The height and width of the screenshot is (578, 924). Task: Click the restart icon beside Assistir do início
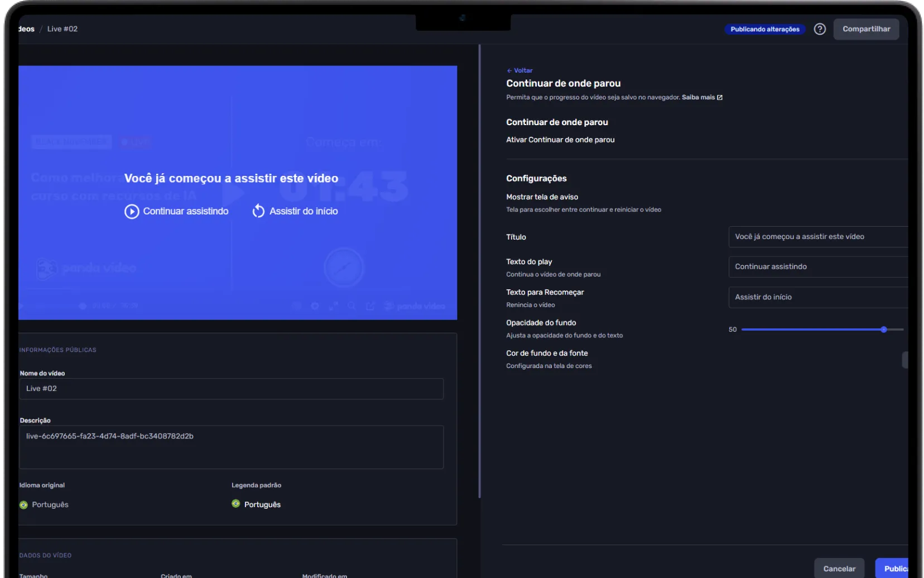point(258,211)
